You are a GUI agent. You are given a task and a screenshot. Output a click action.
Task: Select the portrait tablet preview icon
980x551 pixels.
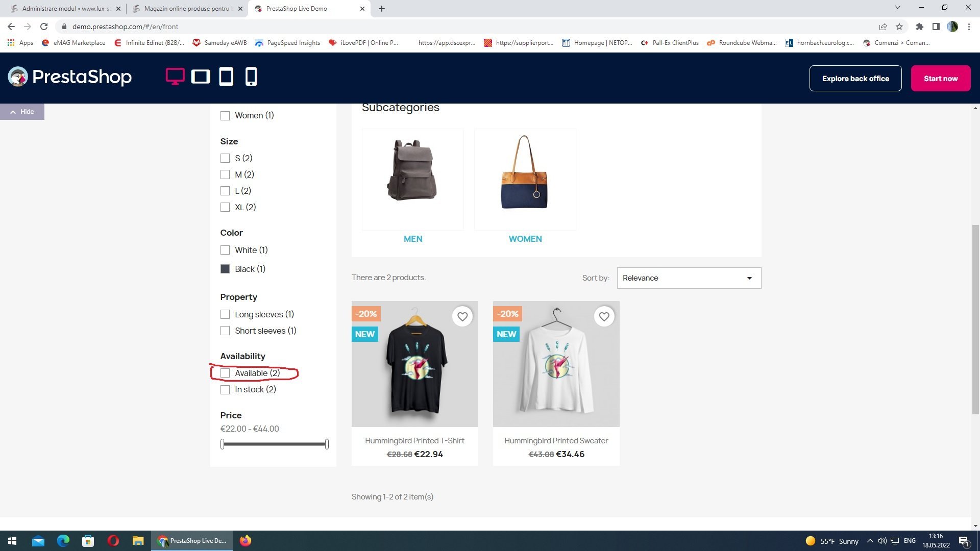pos(226,77)
